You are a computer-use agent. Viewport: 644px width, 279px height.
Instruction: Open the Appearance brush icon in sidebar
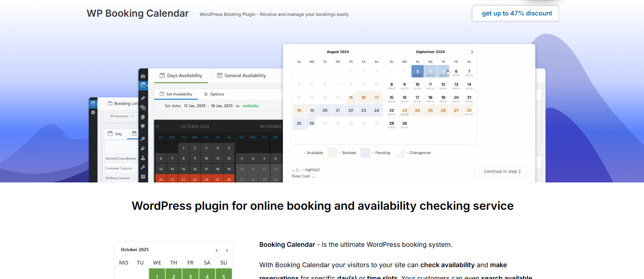[x=143, y=139]
